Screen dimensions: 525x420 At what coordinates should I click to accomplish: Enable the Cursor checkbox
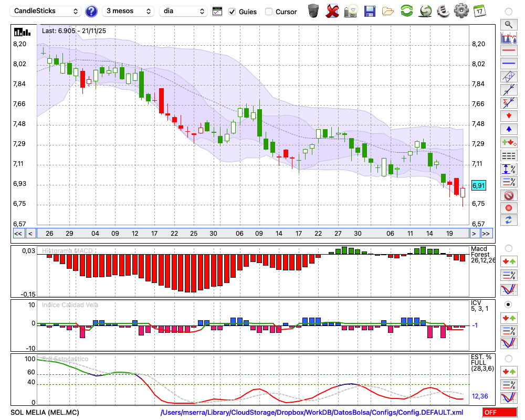269,12
